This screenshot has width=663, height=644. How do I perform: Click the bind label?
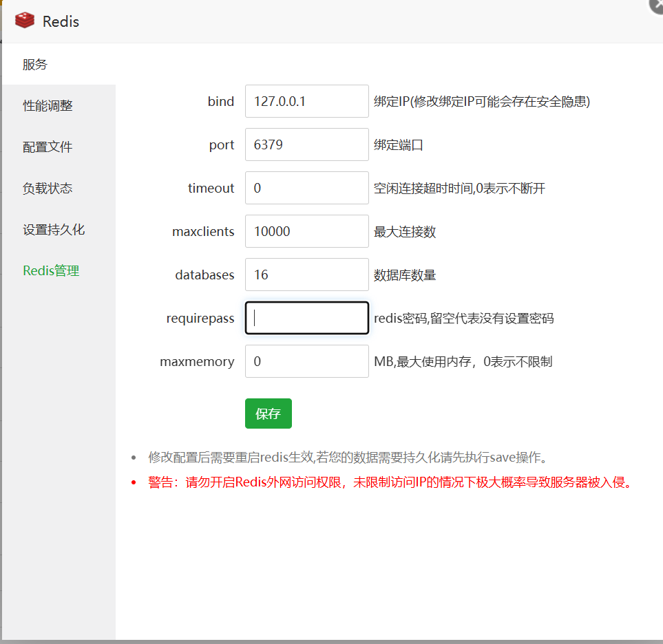[x=221, y=101]
